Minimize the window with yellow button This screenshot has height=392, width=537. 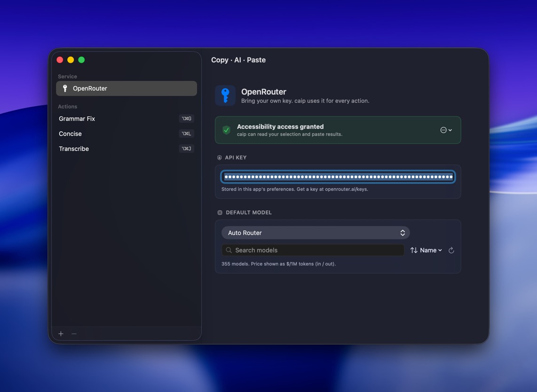(x=71, y=60)
